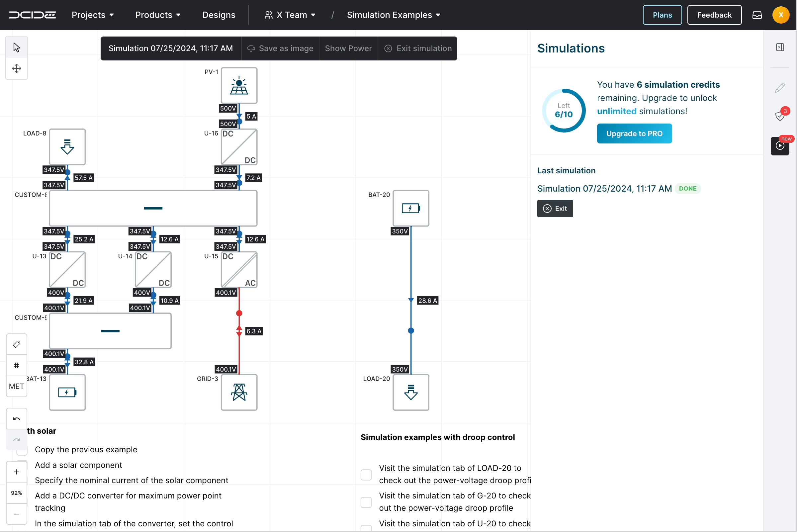The image size is (797, 532).
Task: Expand the X Team selector
Action: 290,15
